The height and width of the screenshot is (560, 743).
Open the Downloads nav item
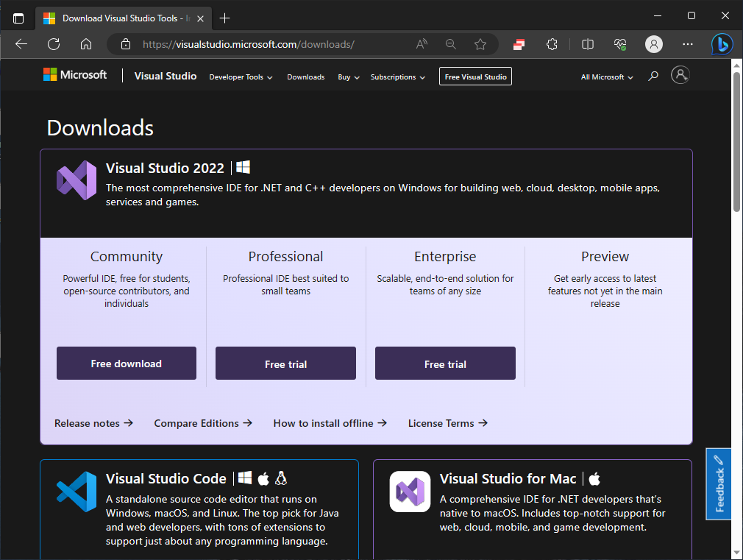[x=305, y=77]
